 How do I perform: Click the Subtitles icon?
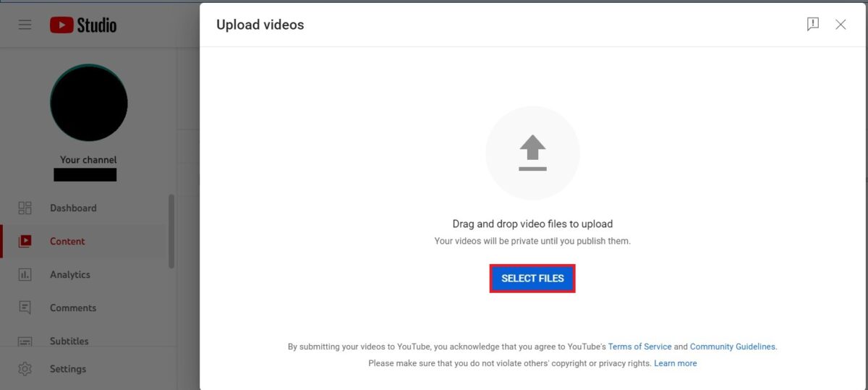(25, 341)
